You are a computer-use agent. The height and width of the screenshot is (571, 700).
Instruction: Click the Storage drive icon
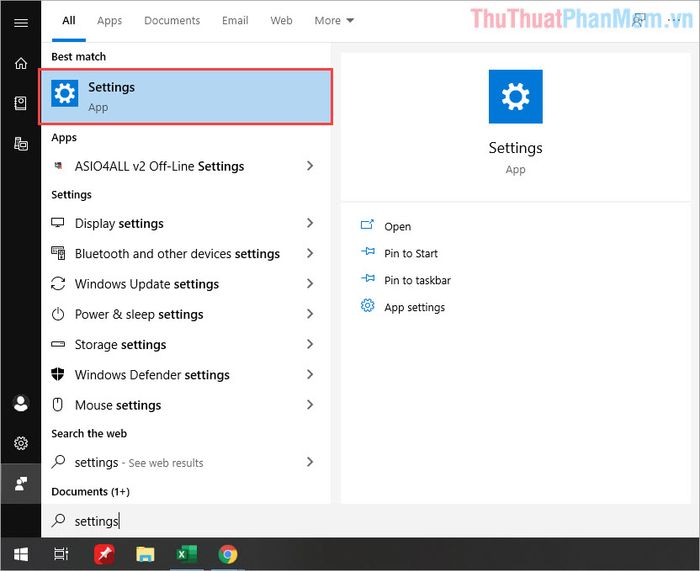[58, 344]
